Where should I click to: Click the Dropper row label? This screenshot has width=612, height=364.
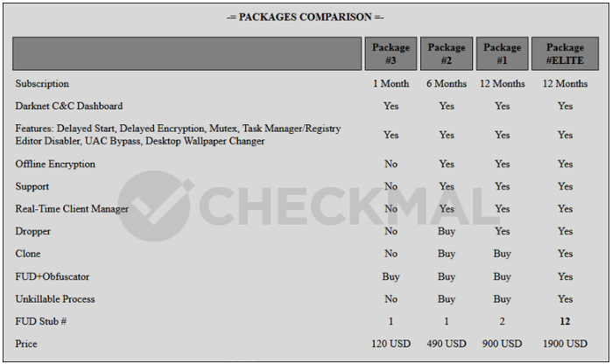click(33, 232)
